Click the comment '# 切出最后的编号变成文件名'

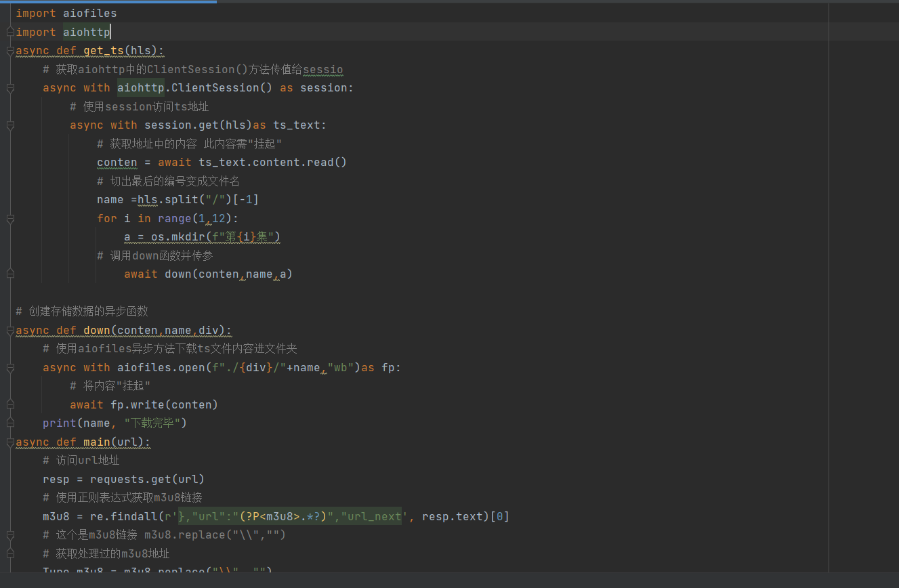(168, 181)
